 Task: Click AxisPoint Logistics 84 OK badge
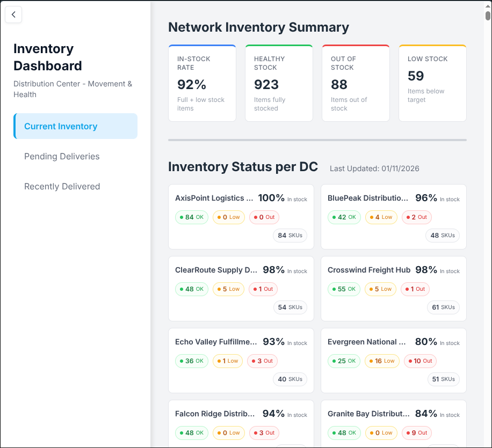coord(191,217)
